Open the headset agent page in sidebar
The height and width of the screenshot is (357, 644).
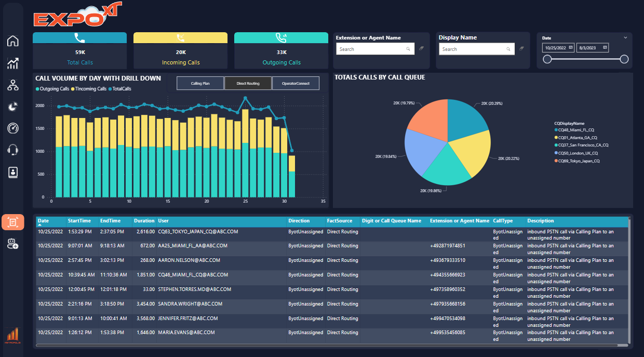pos(13,151)
